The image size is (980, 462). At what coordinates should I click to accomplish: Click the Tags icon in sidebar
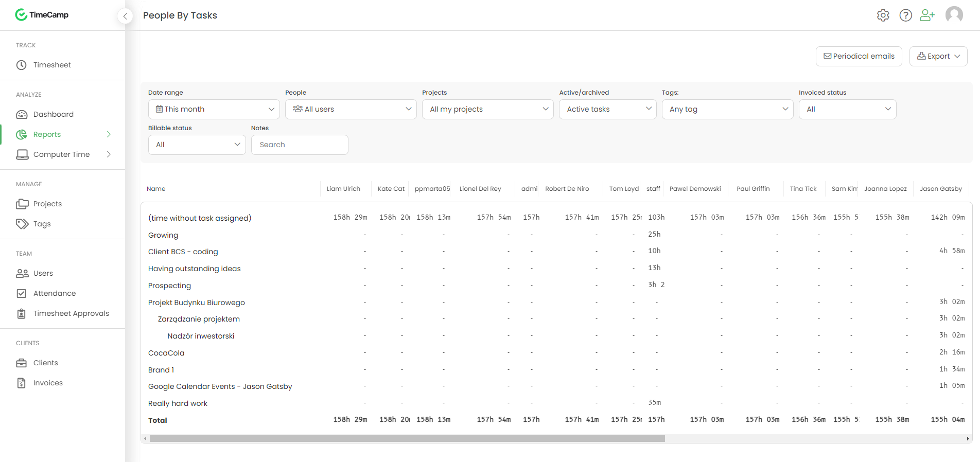[22, 224]
